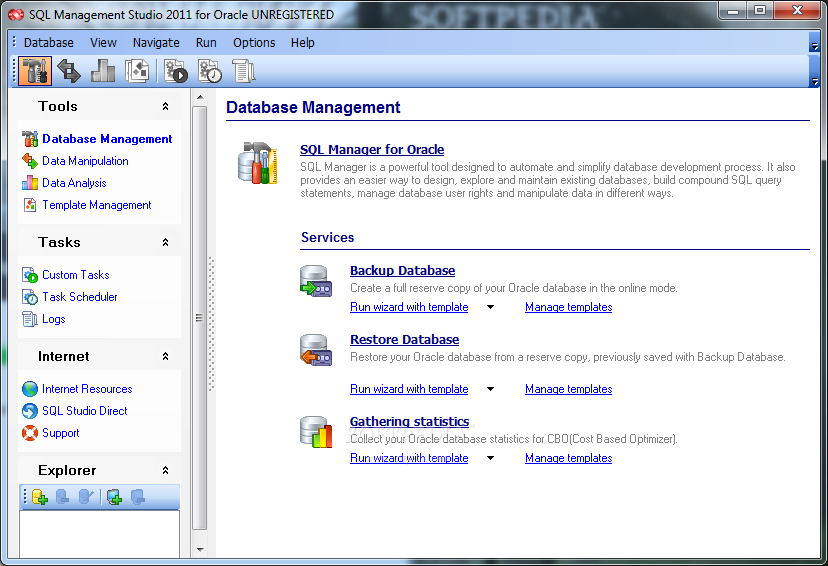Viewport: 828px width, 566px height.
Task: Click Backup Database heading link
Action: click(402, 271)
